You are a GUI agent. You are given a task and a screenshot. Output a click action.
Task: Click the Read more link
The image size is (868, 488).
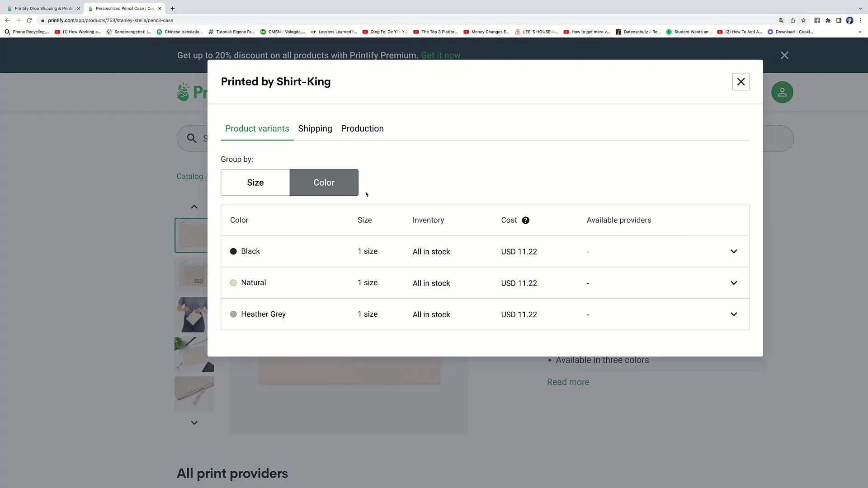568,382
